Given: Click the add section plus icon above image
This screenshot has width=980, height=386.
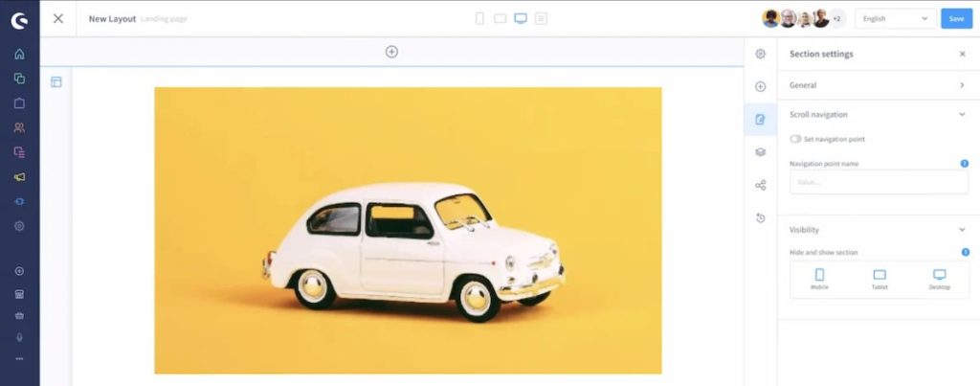Looking at the screenshot, I should click(x=391, y=52).
